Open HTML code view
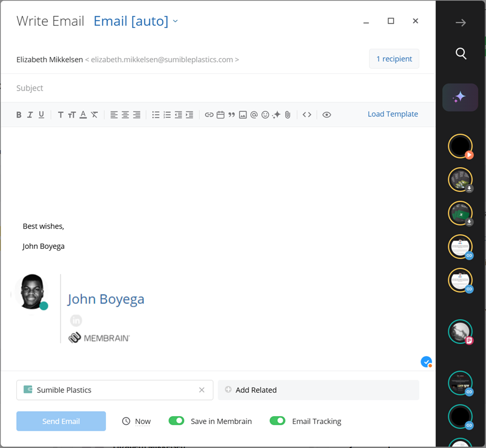This screenshot has width=486, height=448. click(307, 115)
